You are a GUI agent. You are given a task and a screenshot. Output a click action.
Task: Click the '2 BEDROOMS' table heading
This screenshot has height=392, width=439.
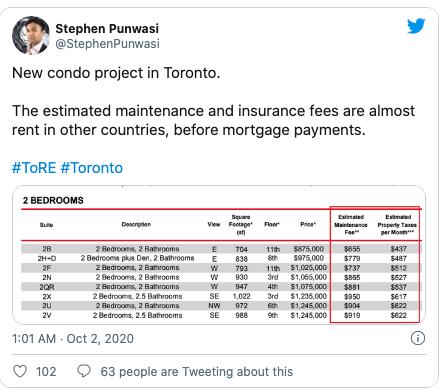[53, 200]
